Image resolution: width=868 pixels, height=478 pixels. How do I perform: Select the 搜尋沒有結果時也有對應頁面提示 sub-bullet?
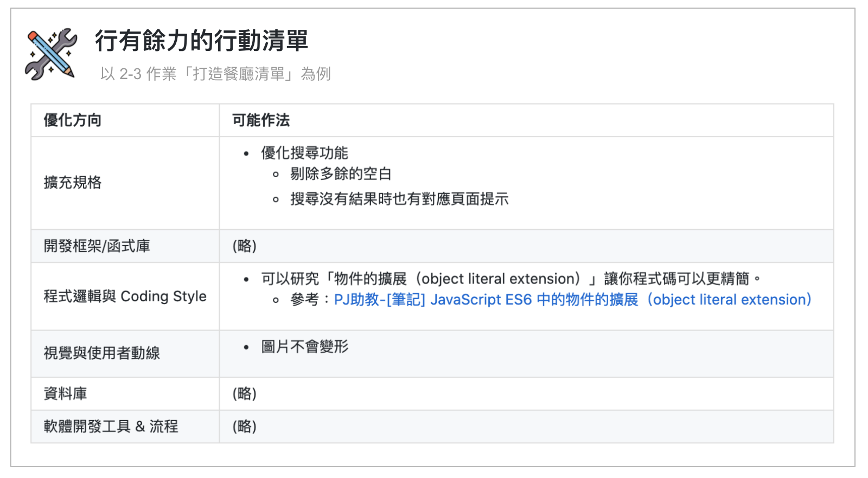tap(399, 199)
